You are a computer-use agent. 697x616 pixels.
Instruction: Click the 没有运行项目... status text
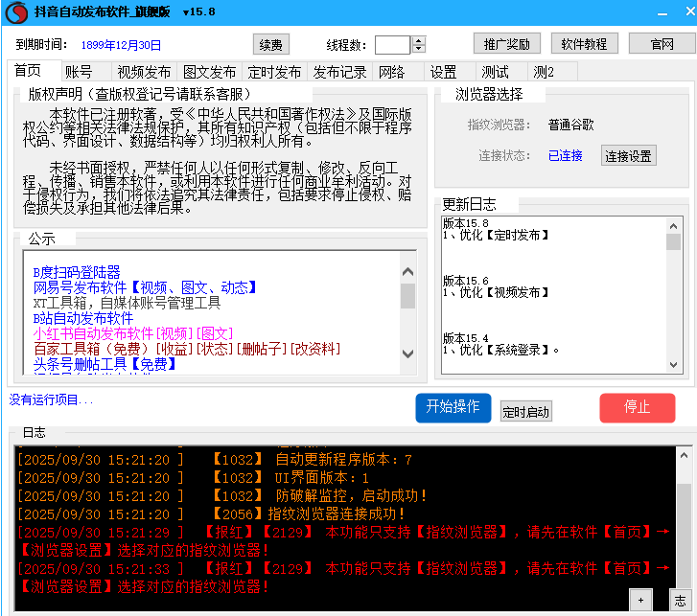[x=51, y=399]
